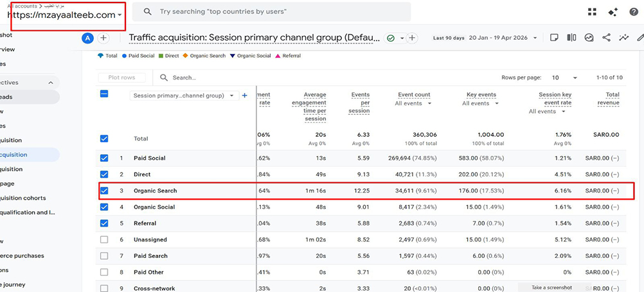Add a secondary dimension with plus icon
The image size is (644, 292).
[244, 96]
